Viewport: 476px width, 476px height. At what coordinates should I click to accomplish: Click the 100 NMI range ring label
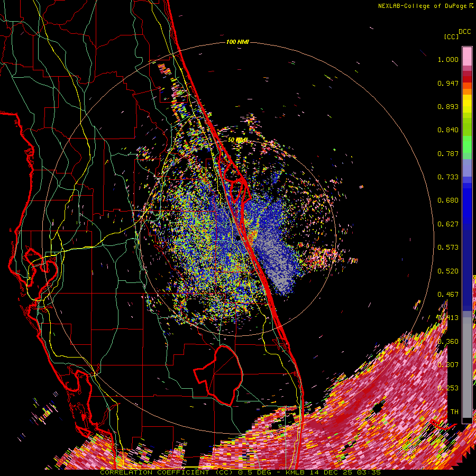pos(237,42)
